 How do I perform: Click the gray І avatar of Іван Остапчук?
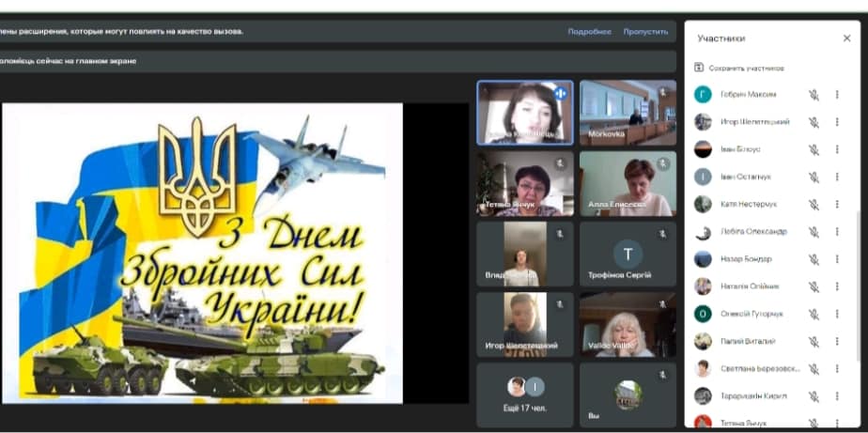[703, 178]
